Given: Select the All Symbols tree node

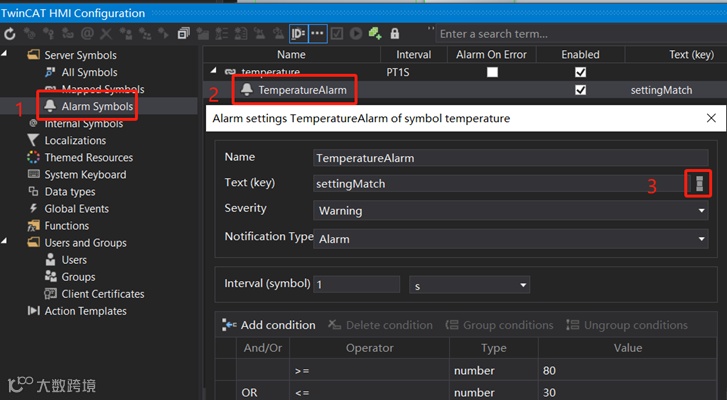Looking at the screenshot, I should 89,72.
